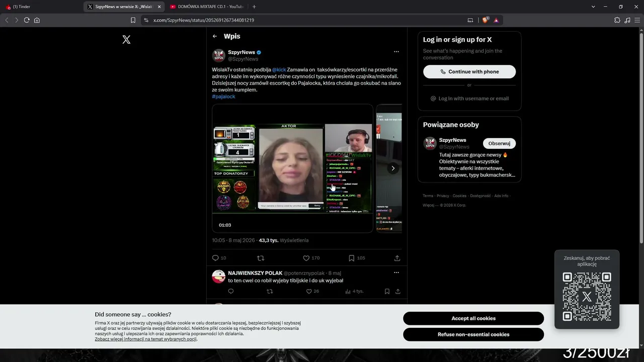Open the Terms footer link
This screenshot has width=644, height=362.
pyautogui.click(x=428, y=196)
